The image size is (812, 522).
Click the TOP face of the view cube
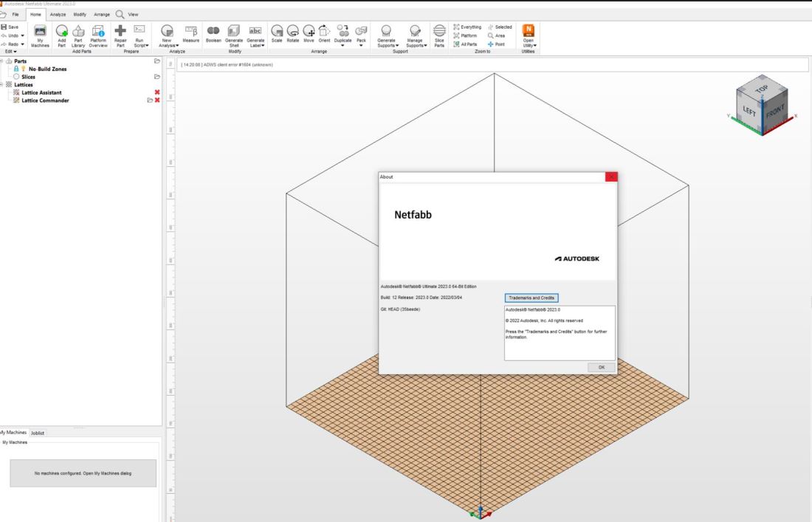761,89
